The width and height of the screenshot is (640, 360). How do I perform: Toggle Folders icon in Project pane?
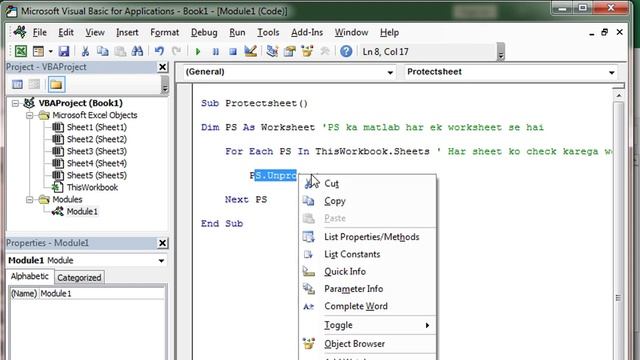click(x=56, y=84)
